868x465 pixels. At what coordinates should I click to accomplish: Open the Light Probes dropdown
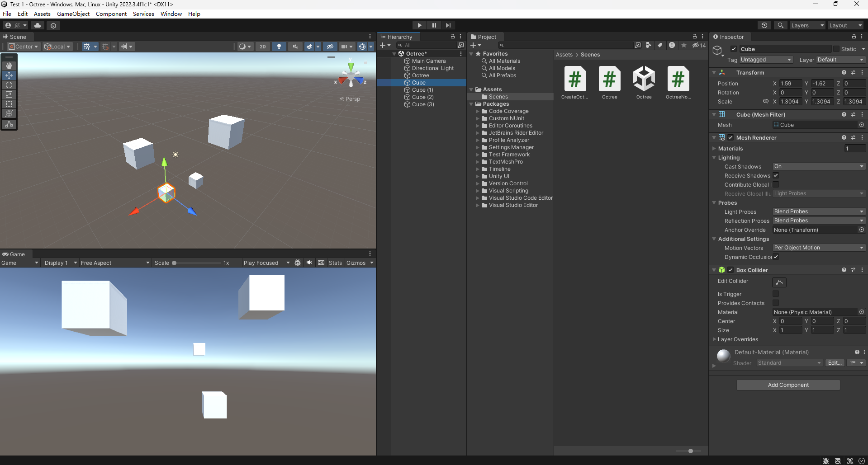point(819,211)
